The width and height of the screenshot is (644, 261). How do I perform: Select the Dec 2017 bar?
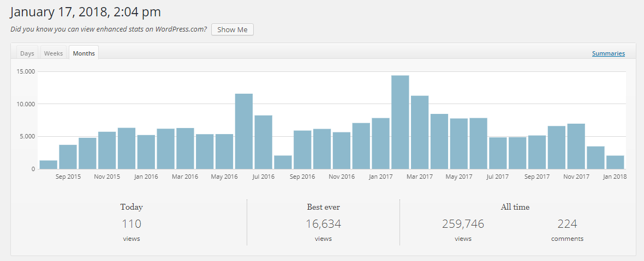[x=595, y=158]
